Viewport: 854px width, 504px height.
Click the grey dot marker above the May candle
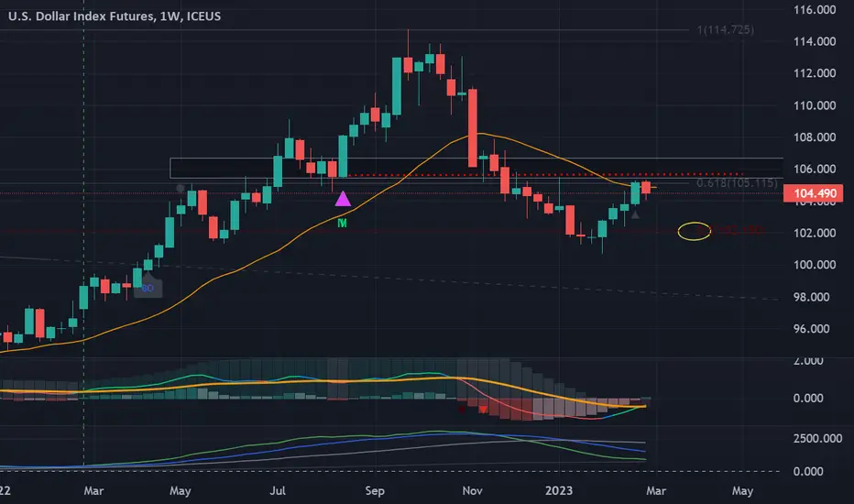tap(181, 188)
